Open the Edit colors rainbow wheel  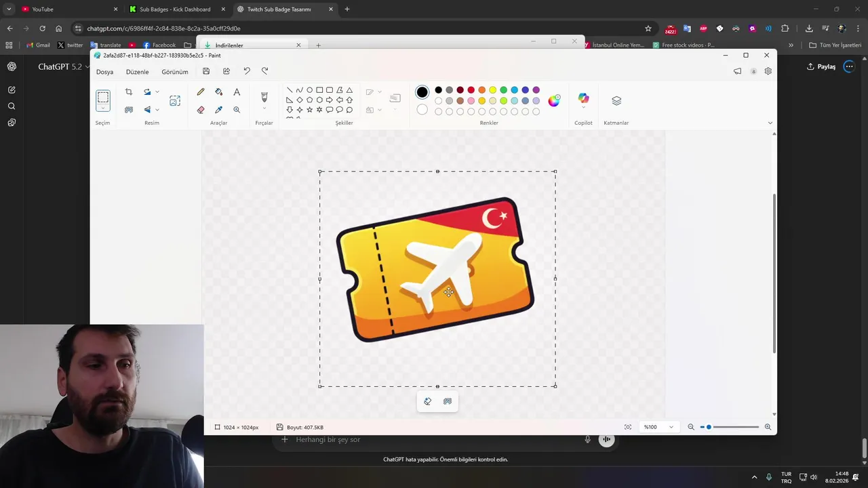(554, 100)
